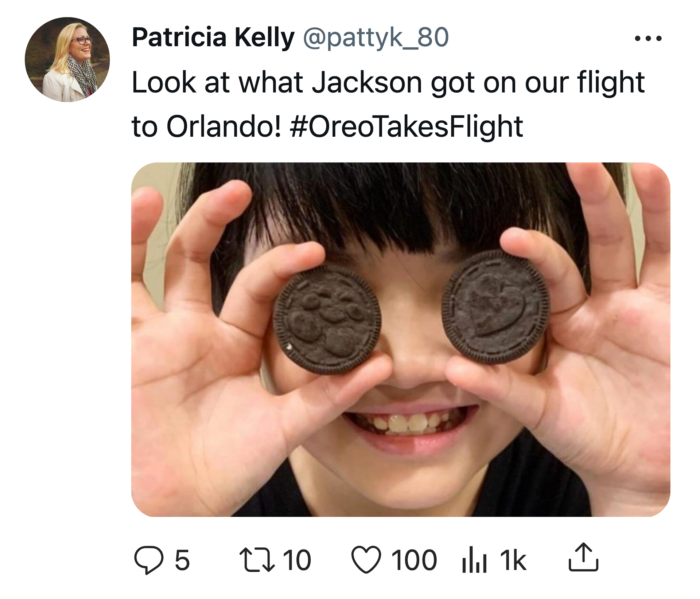The width and height of the screenshot is (700, 599).
Task: Click the Patricia Kelly display name
Action: pos(213,37)
